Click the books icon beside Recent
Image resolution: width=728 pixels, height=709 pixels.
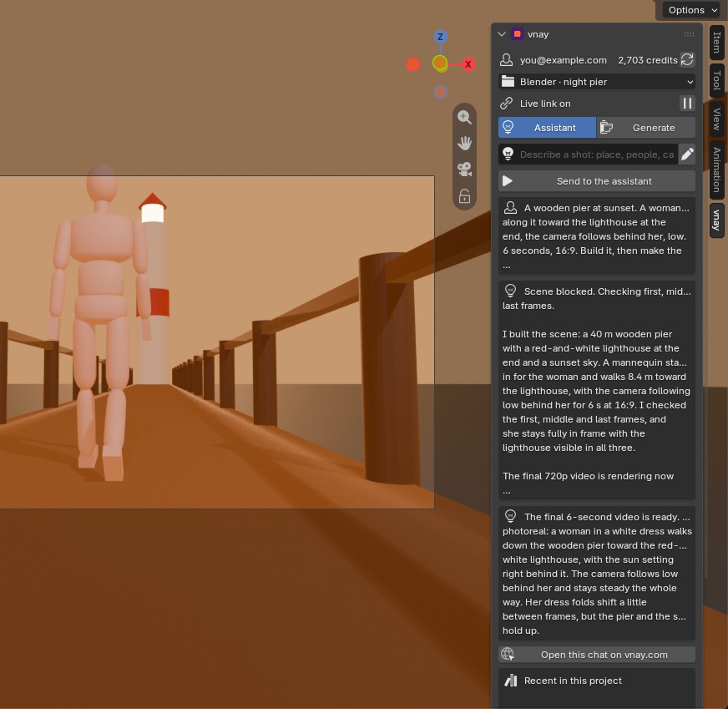pyautogui.click(x=511, y=681)
